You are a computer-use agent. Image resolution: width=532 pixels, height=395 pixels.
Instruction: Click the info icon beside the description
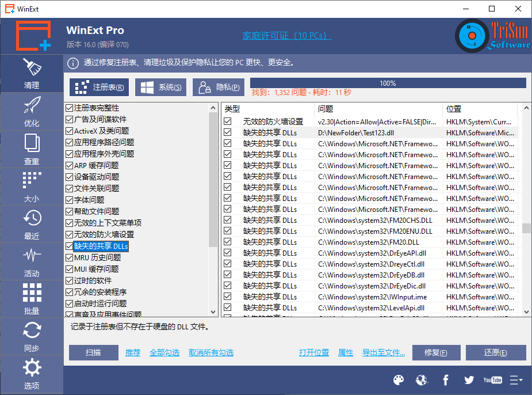tap(73, 63)
